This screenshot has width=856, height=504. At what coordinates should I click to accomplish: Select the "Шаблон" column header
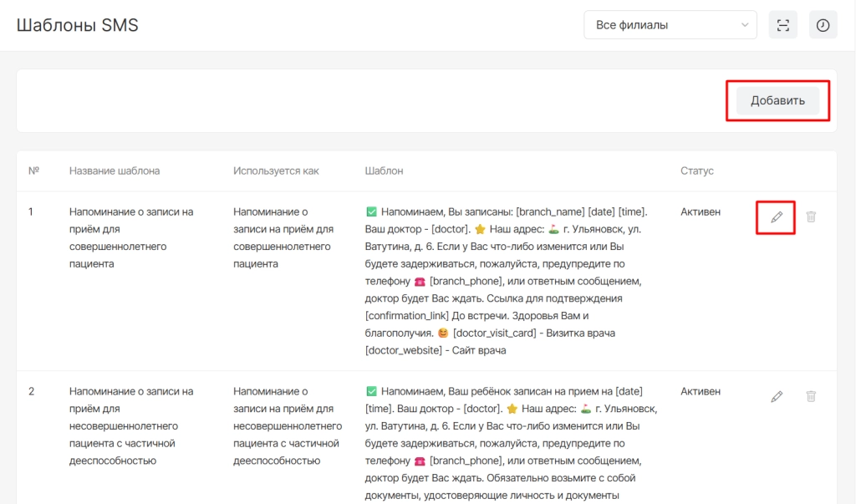[x=384, y=171]
